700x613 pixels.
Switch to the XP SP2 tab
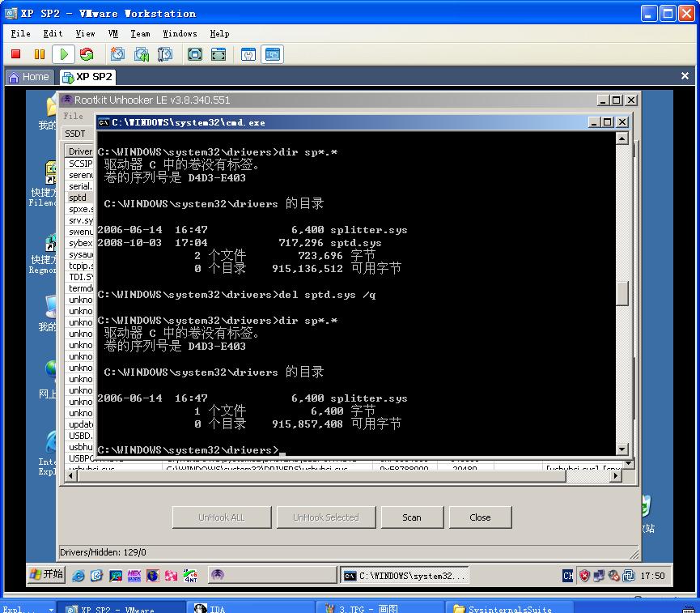pos(87,77)
